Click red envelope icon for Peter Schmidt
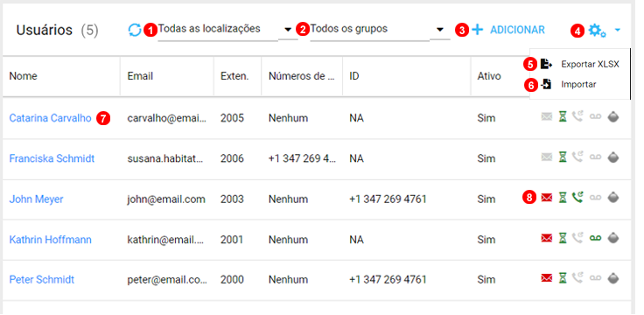644x315 pixels. pos(546,278)
